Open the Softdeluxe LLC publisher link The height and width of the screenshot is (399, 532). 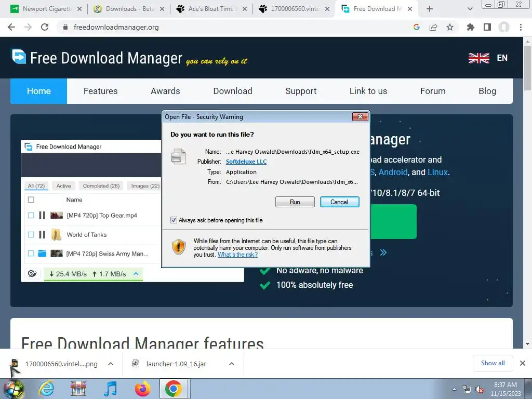coord(246,162)
